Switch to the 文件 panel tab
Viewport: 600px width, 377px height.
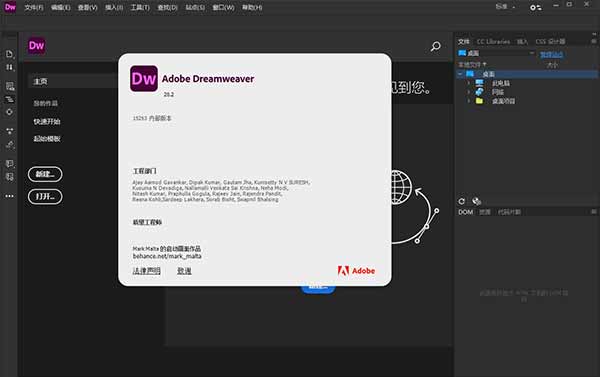point(464,41)
